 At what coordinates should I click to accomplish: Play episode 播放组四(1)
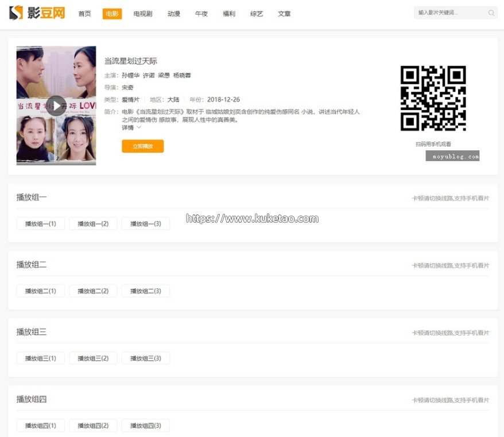point(41,426)
